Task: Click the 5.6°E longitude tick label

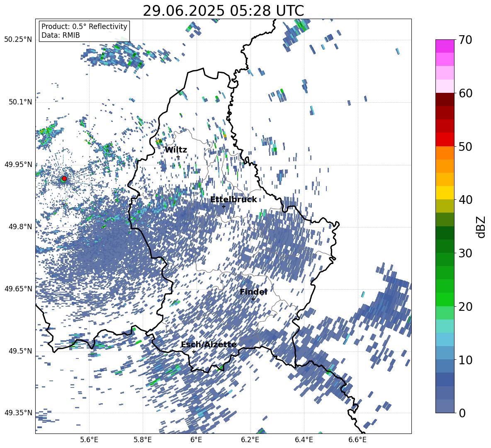Action: [x=89, y=440]
